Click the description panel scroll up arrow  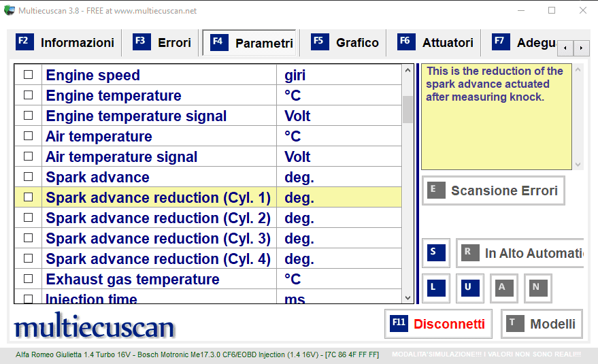tap(578, 69)
